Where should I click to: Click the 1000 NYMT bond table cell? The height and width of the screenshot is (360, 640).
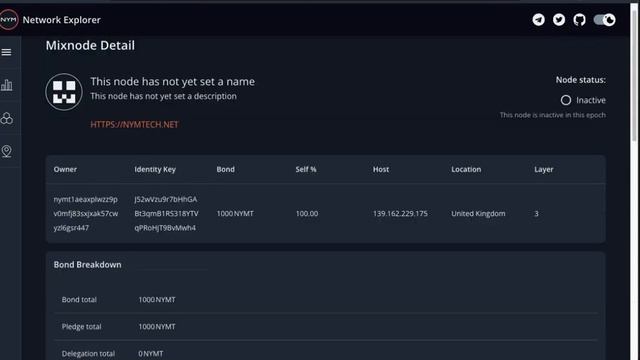coord(235,213)
